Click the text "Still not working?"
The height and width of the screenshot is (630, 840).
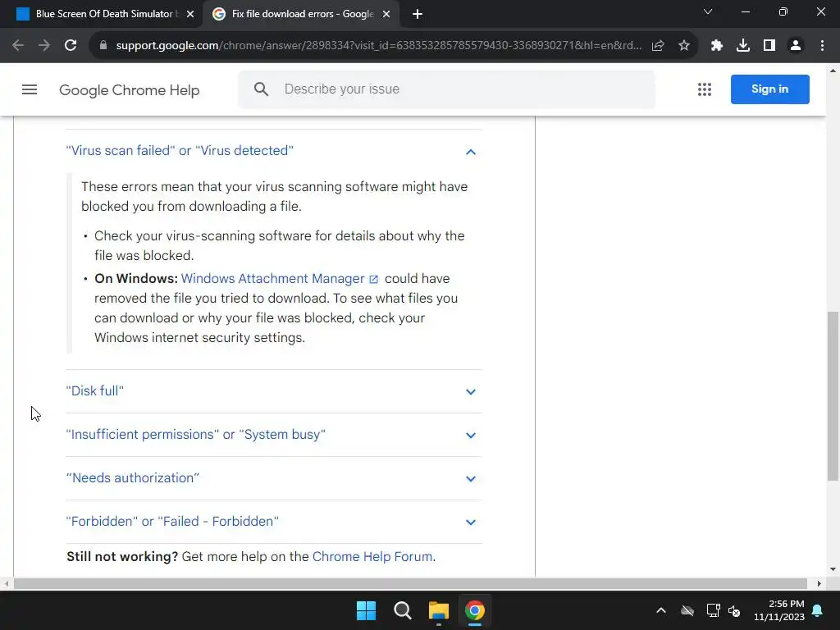click(x=122, y=557)
